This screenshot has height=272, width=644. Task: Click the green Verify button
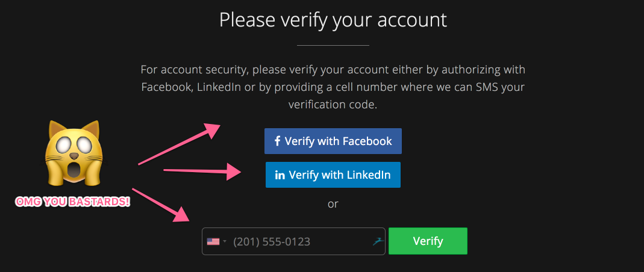(428, 241)
